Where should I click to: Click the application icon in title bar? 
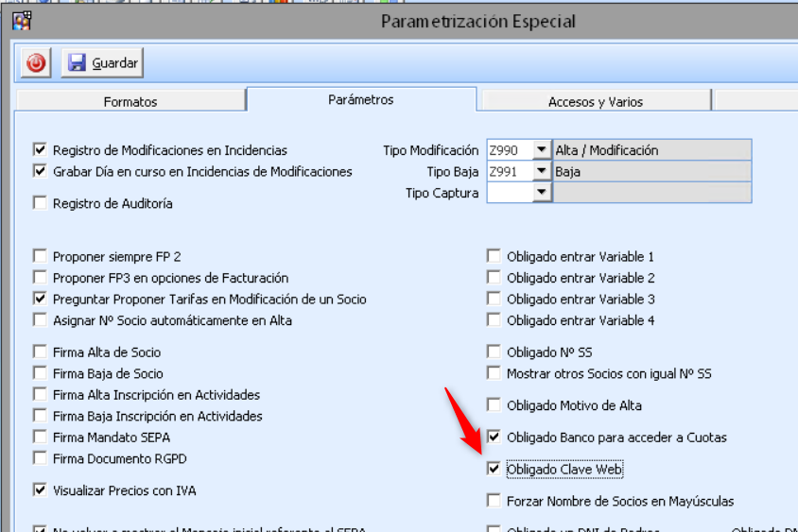click(x=21, y=20)
